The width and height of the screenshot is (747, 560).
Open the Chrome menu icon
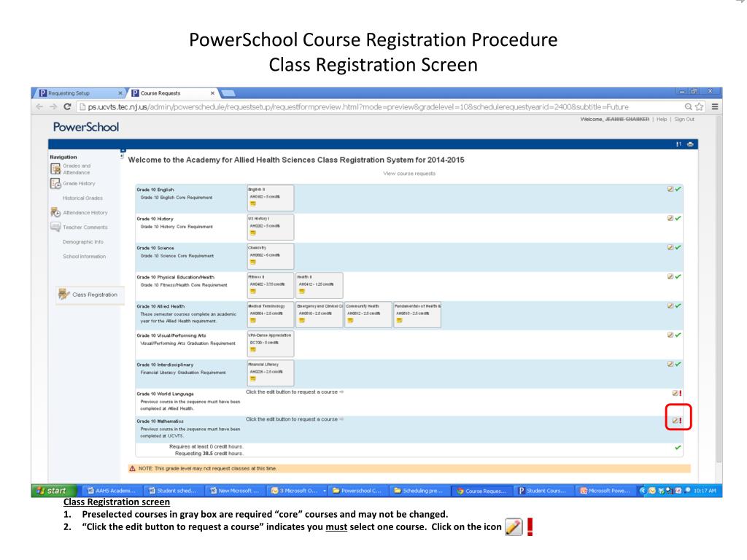pos(715,106)
